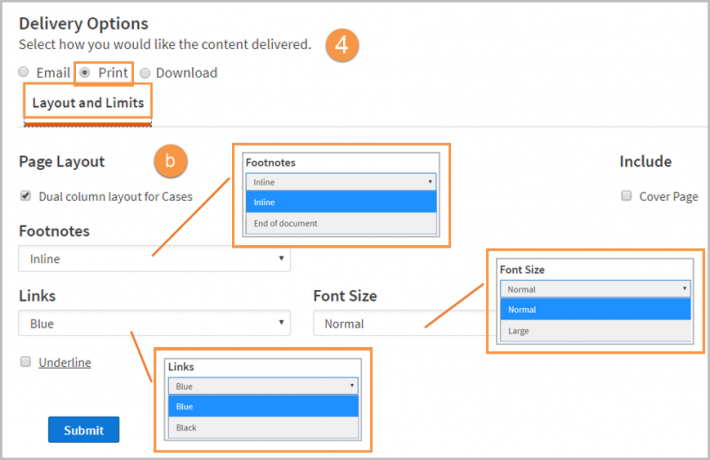Expand the main Footnotes dropdown
The width and height of the screenshot is (710, 460).
154,259
